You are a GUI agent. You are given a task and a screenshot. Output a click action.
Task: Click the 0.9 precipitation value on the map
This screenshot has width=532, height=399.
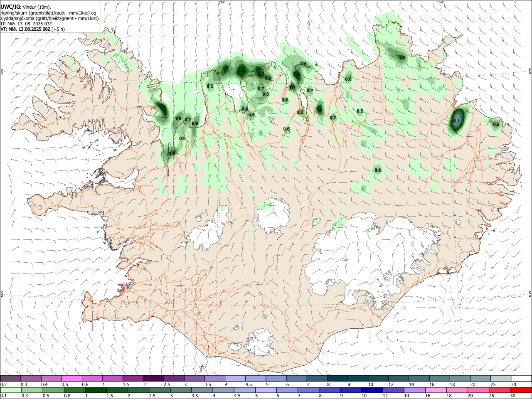click(x=195, y=123)
